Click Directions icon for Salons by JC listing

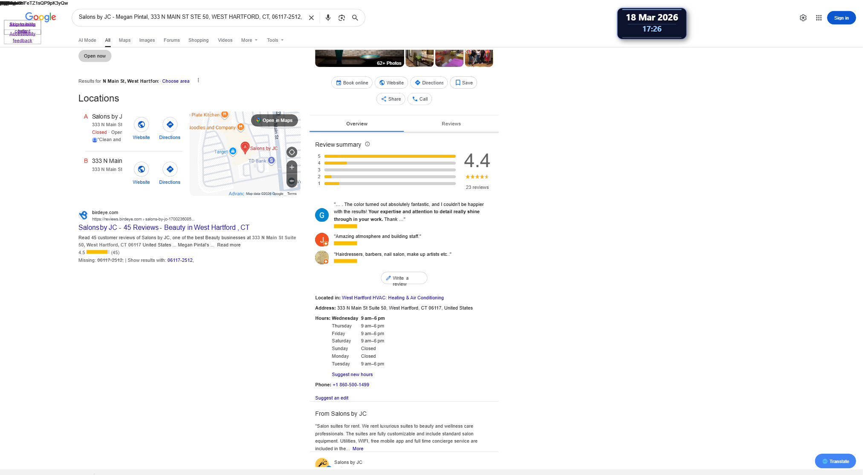(170, 125)
